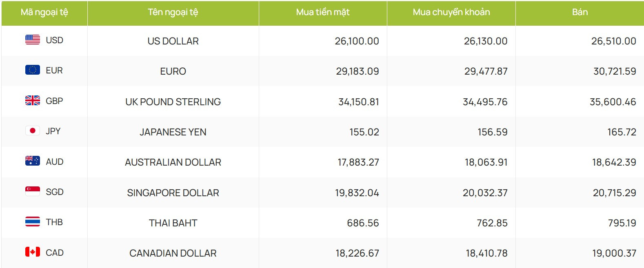Viewport: 644px width, 268px height.
Task: Select the USD selling rate 26,510.00
Action: pyautogui.click(x=613, y=41)
